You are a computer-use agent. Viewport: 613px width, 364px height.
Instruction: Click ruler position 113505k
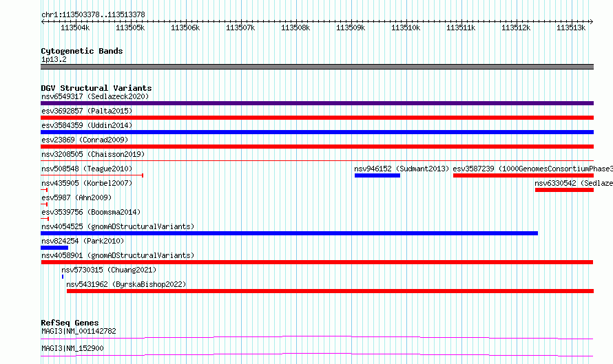(x=130, y=28)
